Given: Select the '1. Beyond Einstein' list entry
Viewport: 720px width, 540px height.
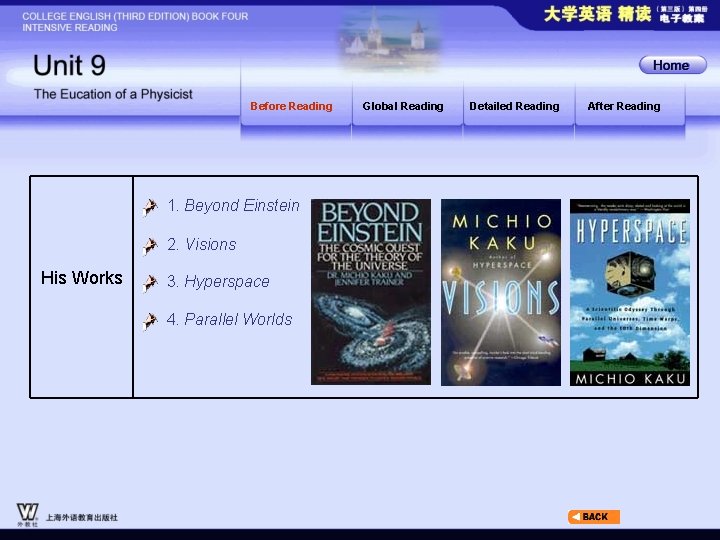Looking at the screenshot, I should click(x=233, y=205).
